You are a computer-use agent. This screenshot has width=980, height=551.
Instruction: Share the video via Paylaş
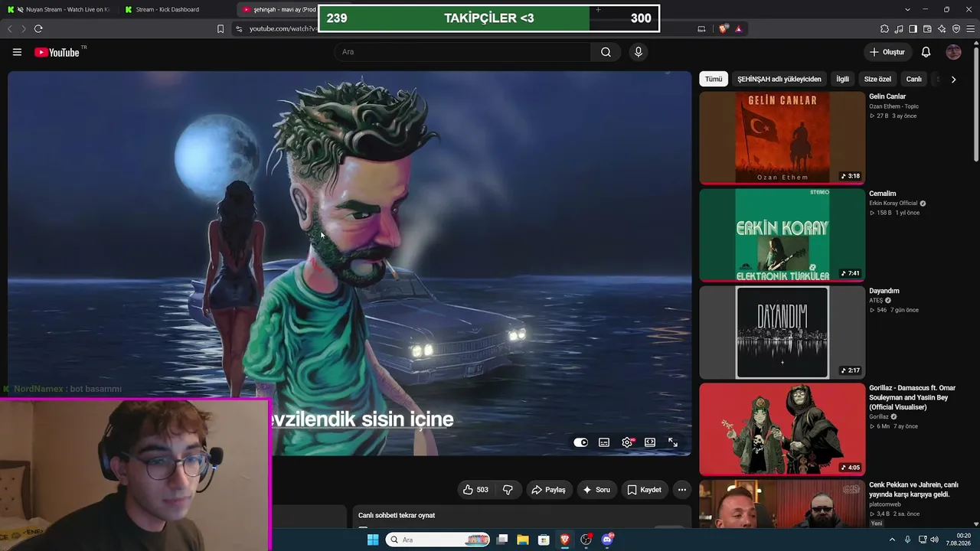coord(549,490)
